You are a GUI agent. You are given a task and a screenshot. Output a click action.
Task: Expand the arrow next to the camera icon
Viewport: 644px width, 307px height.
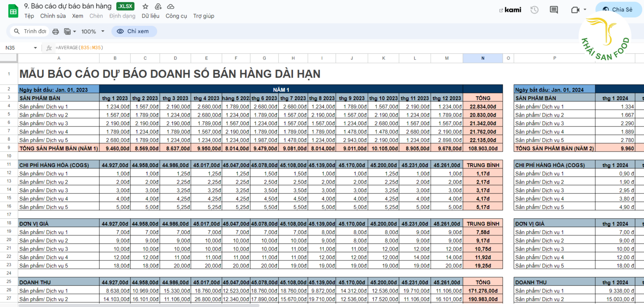coord(585,10)
